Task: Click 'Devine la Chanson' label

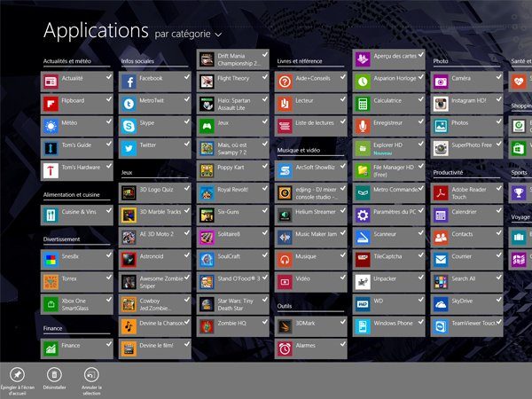Action: coord(162,324)
